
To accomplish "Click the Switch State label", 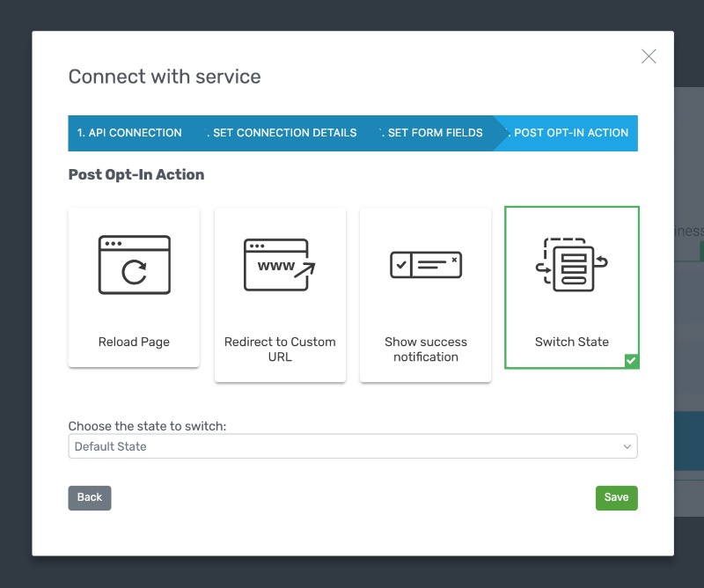I will click(571, 342).
